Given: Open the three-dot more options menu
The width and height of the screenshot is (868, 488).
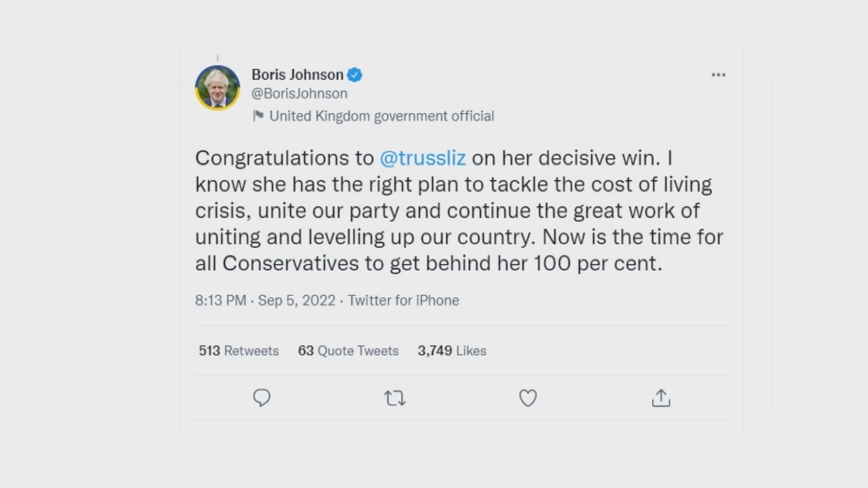Looking at the screenshot, I should pos(718,75).
